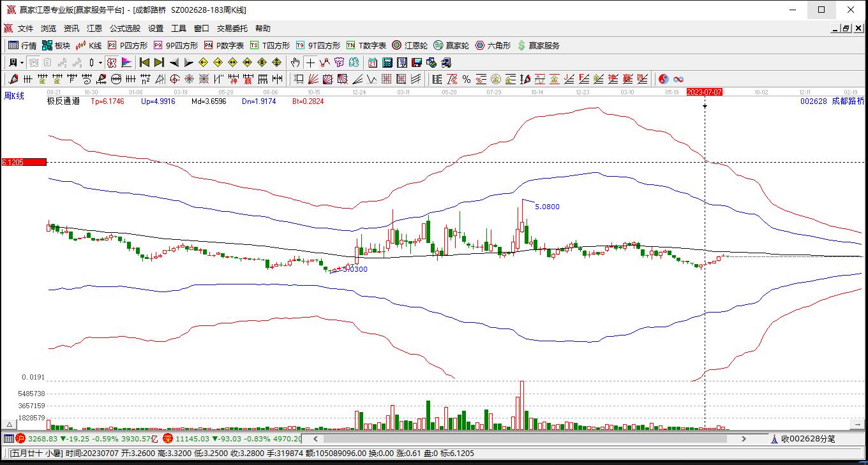The image size is (868, 465).
Task: Click the black right arrow icon
Action: pos(188,63)
